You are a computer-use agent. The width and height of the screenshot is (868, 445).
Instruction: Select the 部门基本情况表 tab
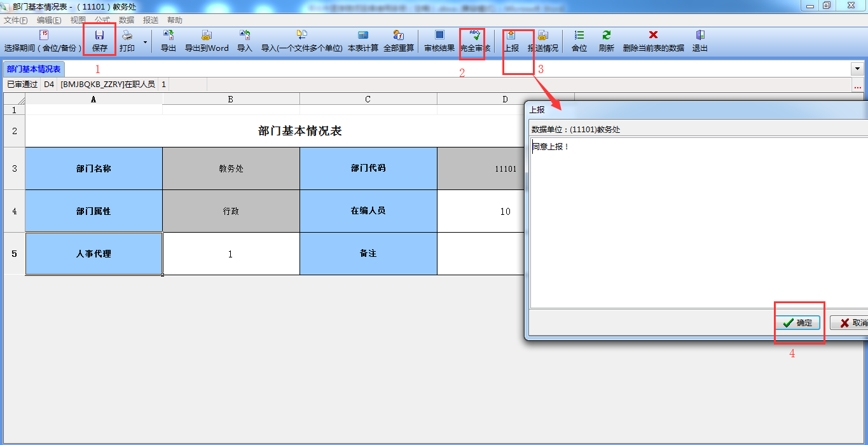click(34, 69)
